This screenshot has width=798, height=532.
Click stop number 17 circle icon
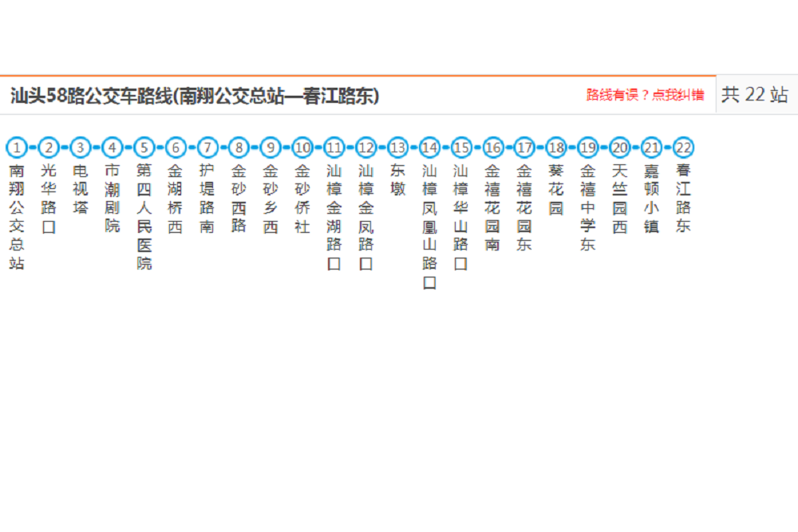pos(524,148)
